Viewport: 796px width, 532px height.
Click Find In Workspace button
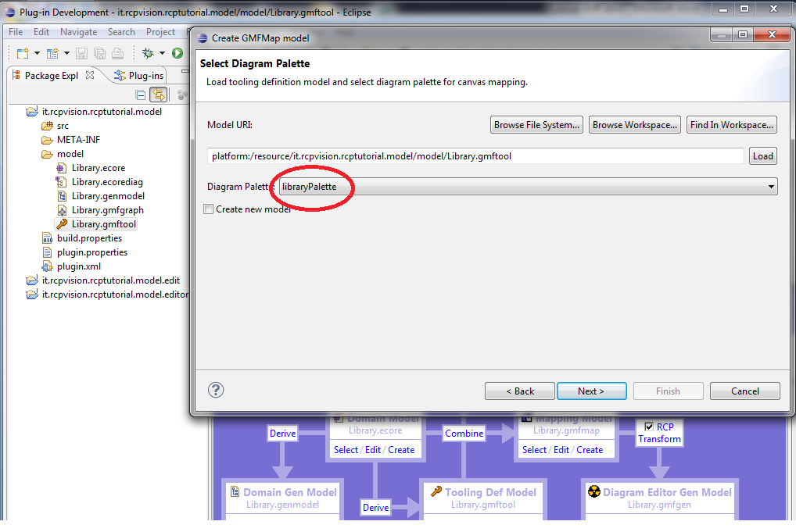pos(732,125)
